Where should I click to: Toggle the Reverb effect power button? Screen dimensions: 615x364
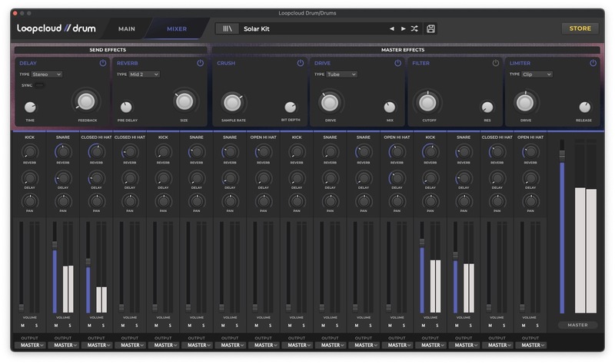[x=201, y=63]
